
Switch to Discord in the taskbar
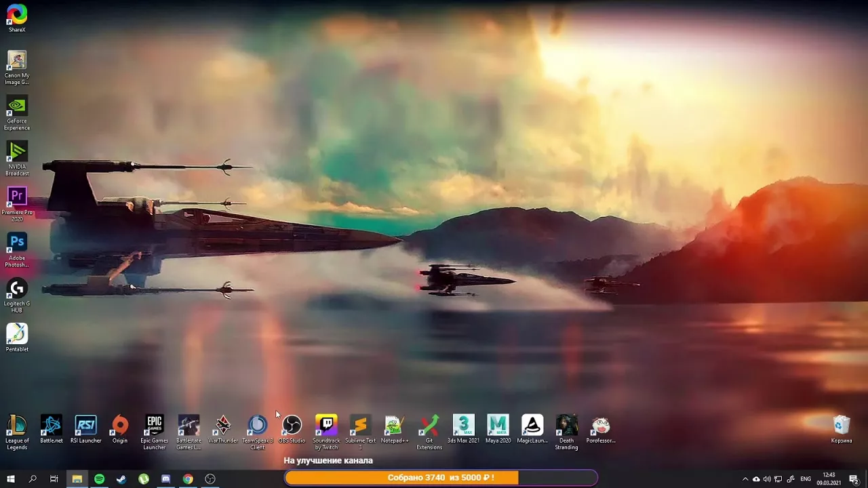coord(166,479)
